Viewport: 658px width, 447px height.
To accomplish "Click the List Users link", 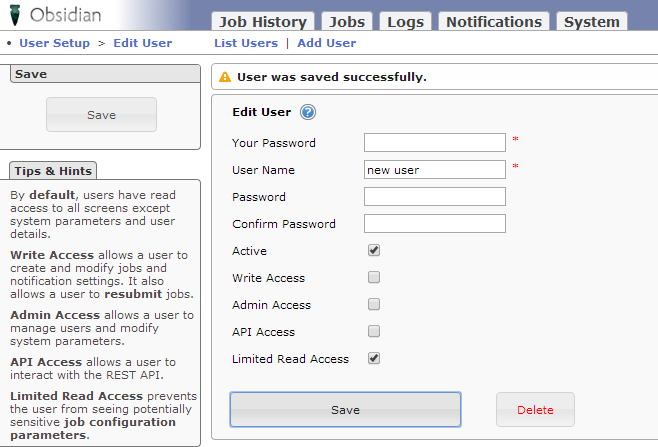I will pyautogui.click(x=246, y=43).
